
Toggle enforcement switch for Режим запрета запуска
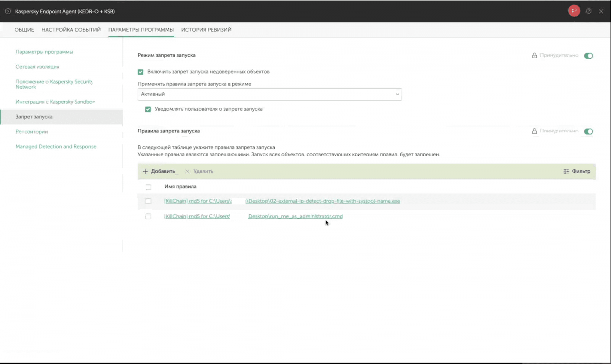[x=588, y=56]
